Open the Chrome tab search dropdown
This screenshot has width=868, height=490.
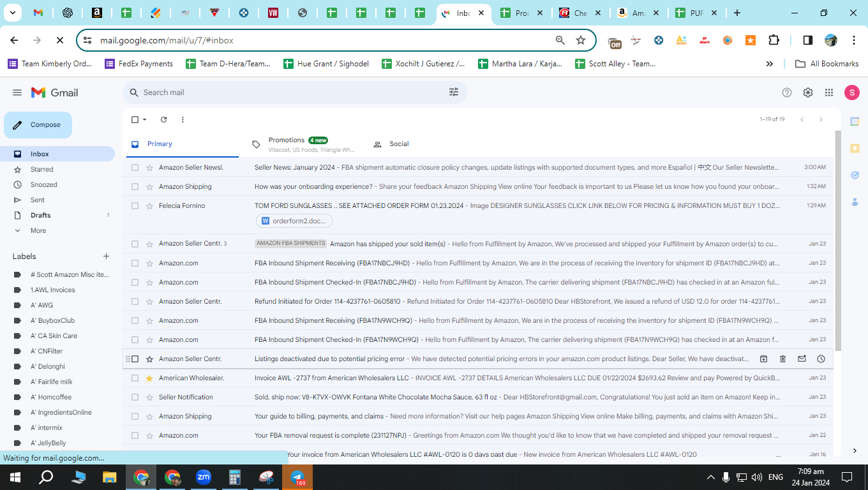[x=13, y=13]
